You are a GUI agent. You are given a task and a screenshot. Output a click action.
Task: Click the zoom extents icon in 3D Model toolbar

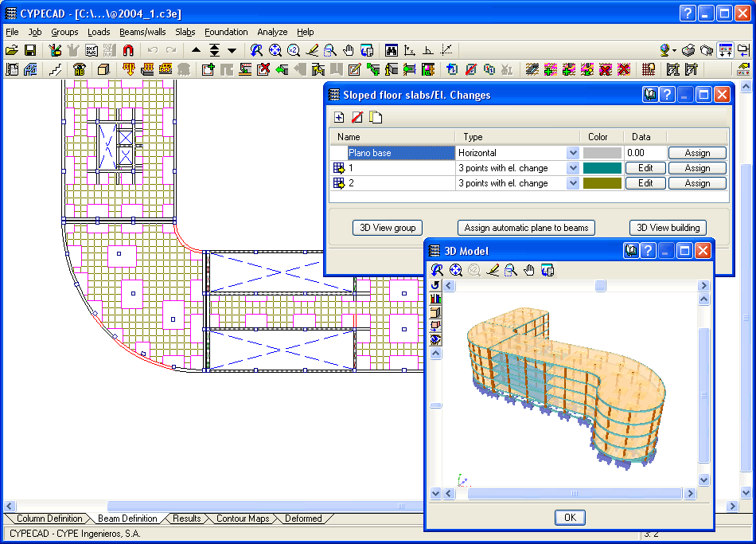[456, 271]
